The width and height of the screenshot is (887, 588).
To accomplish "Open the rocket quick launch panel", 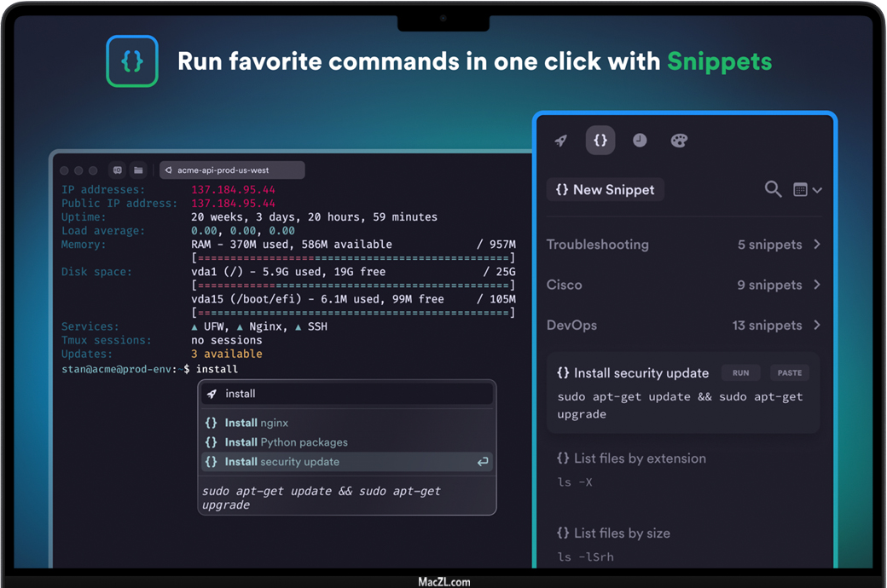I will click(560, 141).
